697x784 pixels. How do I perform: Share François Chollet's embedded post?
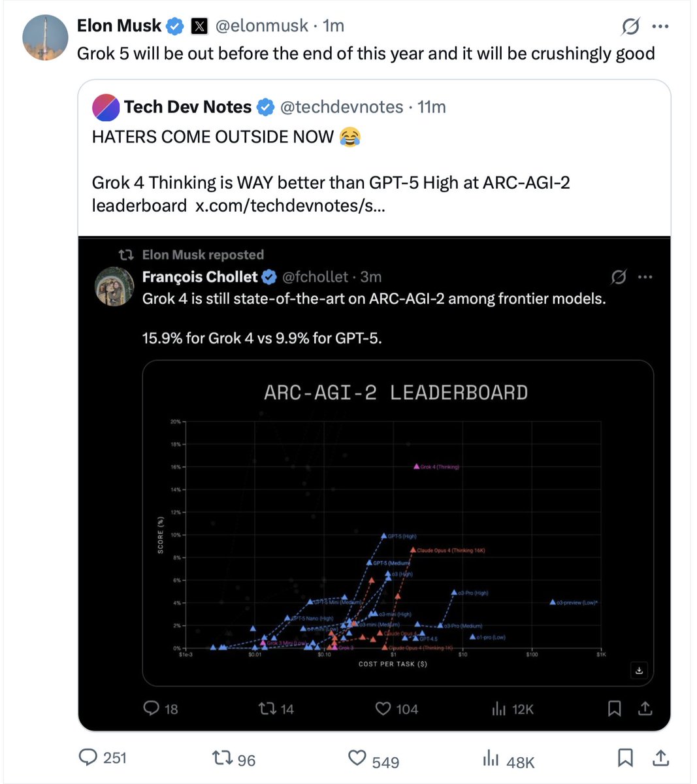[645, 708]
